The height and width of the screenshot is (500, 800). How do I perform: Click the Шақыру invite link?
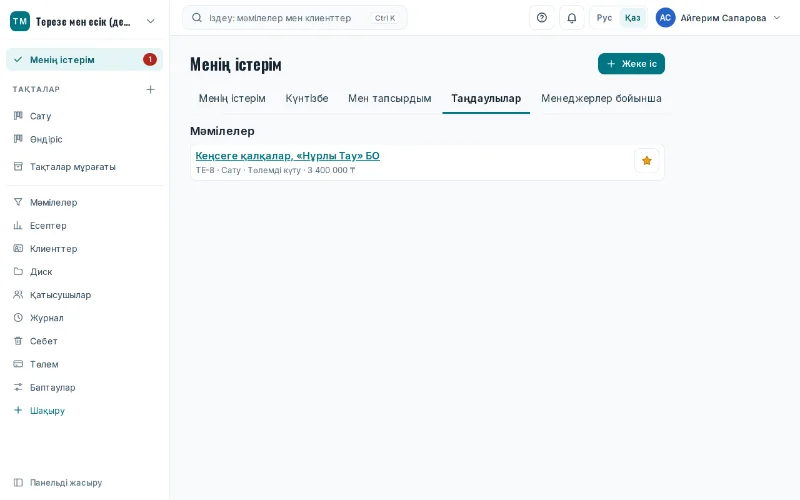[47, 410]
